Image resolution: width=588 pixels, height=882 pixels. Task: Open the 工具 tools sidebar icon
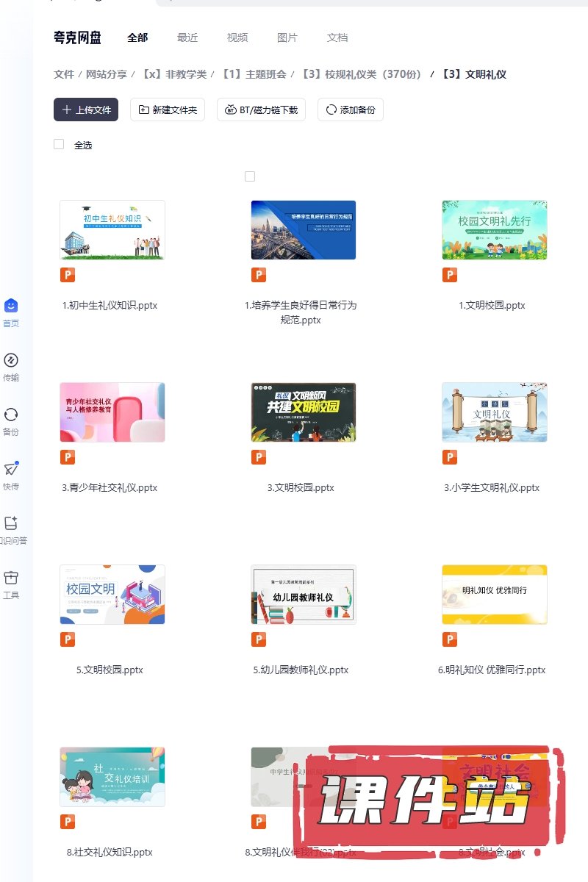coord(11,578)
